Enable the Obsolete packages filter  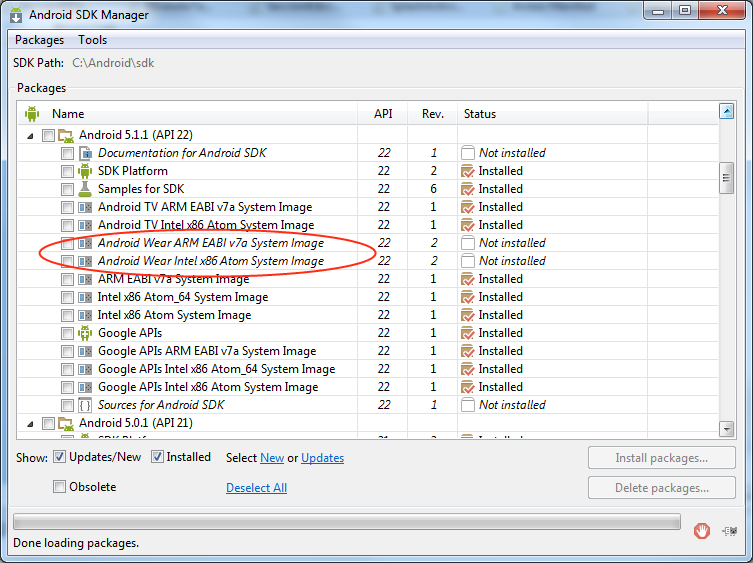[59, 487]
